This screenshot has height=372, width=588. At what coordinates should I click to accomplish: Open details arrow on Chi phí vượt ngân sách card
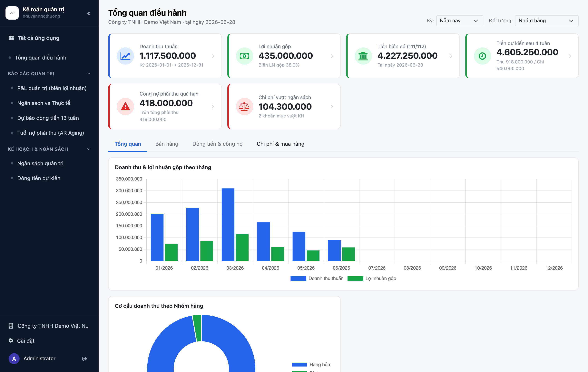tap(332, 106)
